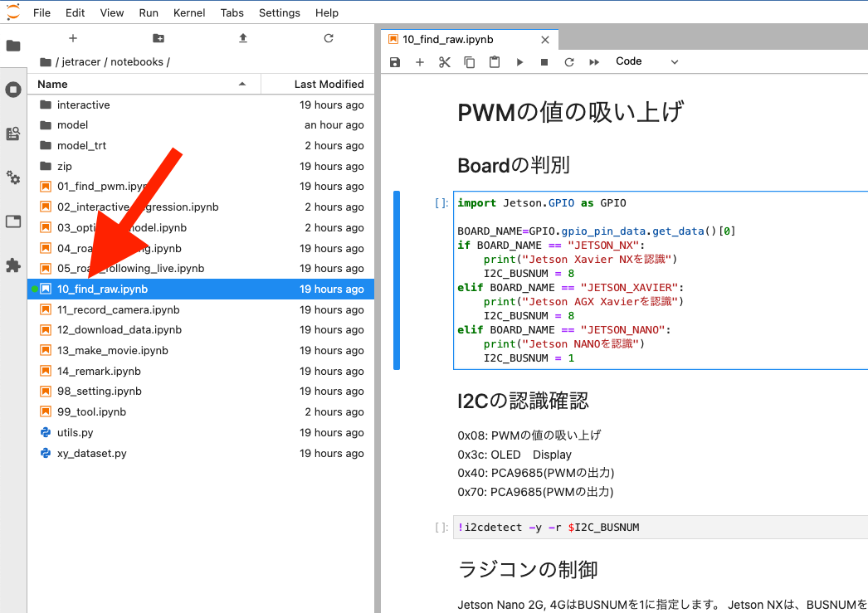Image resolution: width=868 pixels, height=613 pixels.
Task: Select the model_trt folder
Action: click(201, 145)
